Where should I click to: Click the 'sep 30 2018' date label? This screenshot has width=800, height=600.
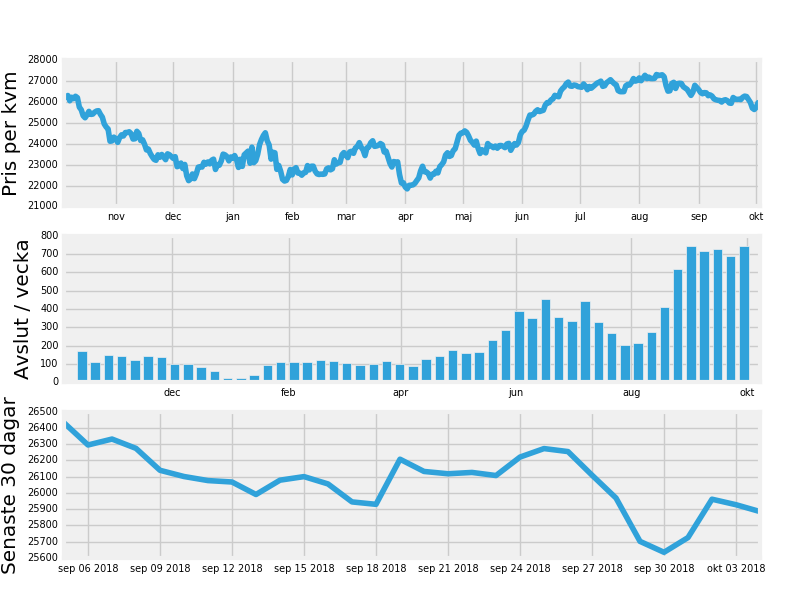point(664,569)
